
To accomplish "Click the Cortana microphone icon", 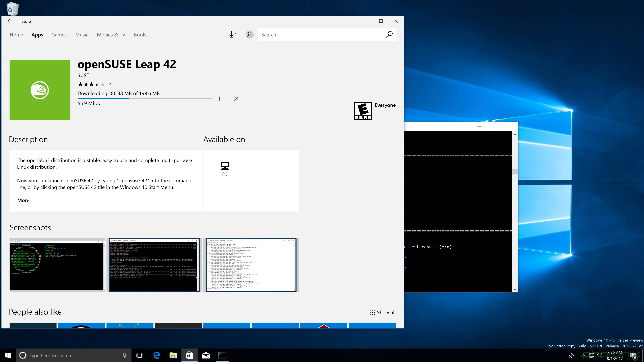I will pos(124,355).
